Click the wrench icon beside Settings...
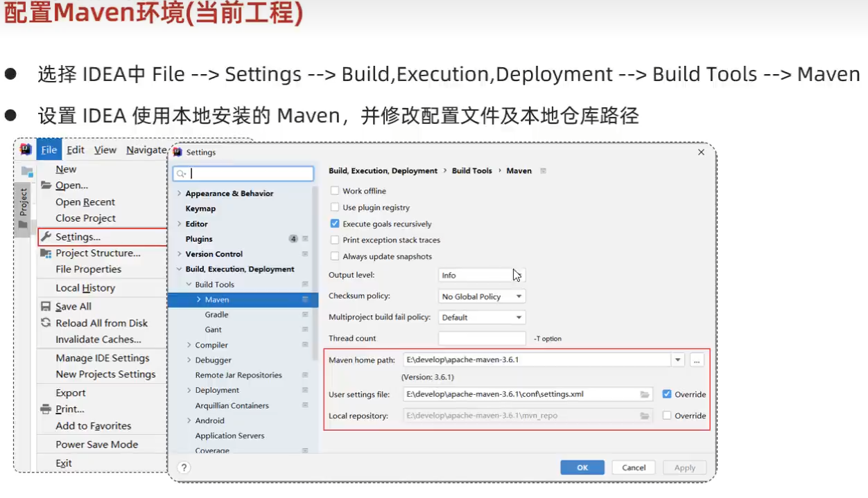The height and width of the screenshot is (498, 868). [46, 237]
